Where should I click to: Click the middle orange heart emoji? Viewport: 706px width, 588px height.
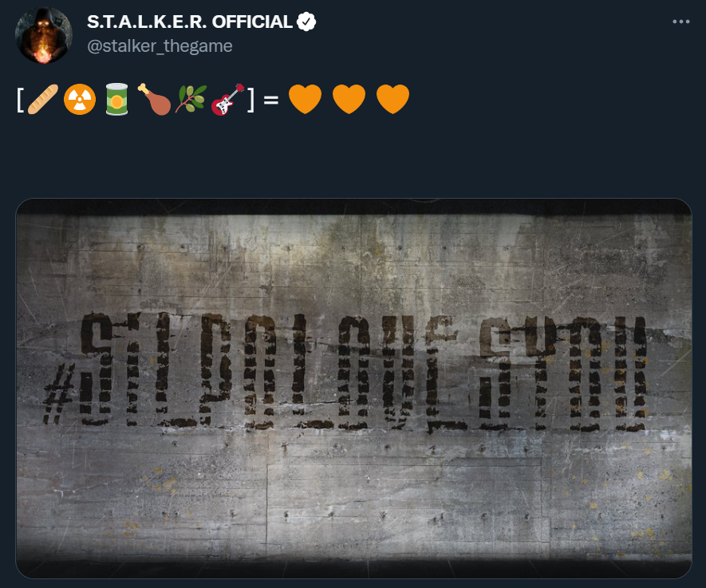[x=349, y=99]
